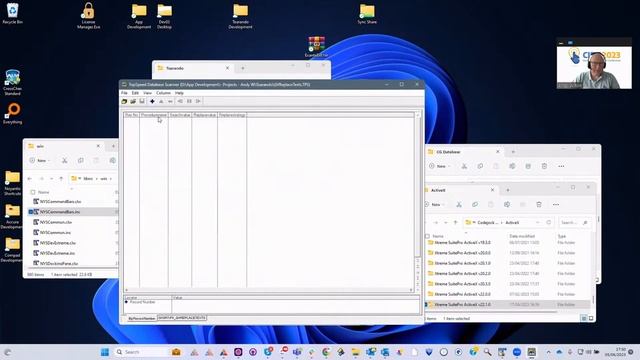Open the Everything search desktop icon
This screenshot has height=360, width=640.
13,113
